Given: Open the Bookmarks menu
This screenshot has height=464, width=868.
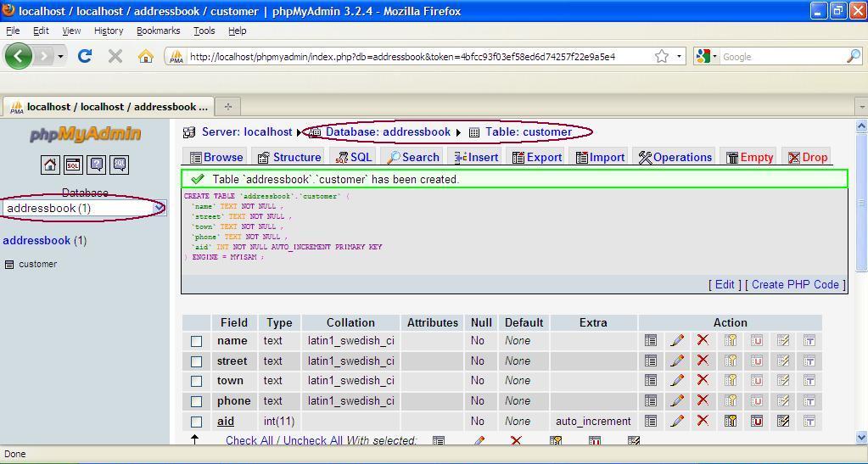Looking at the screenshot, I should click(x=159, y=31).
